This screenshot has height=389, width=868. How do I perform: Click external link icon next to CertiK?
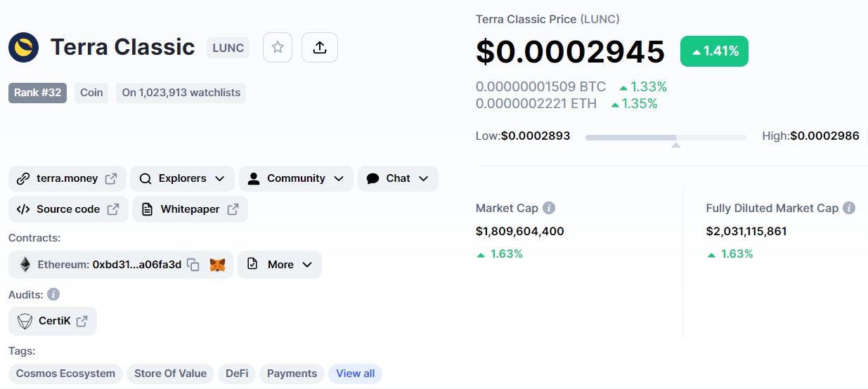(x=82, y=321)
